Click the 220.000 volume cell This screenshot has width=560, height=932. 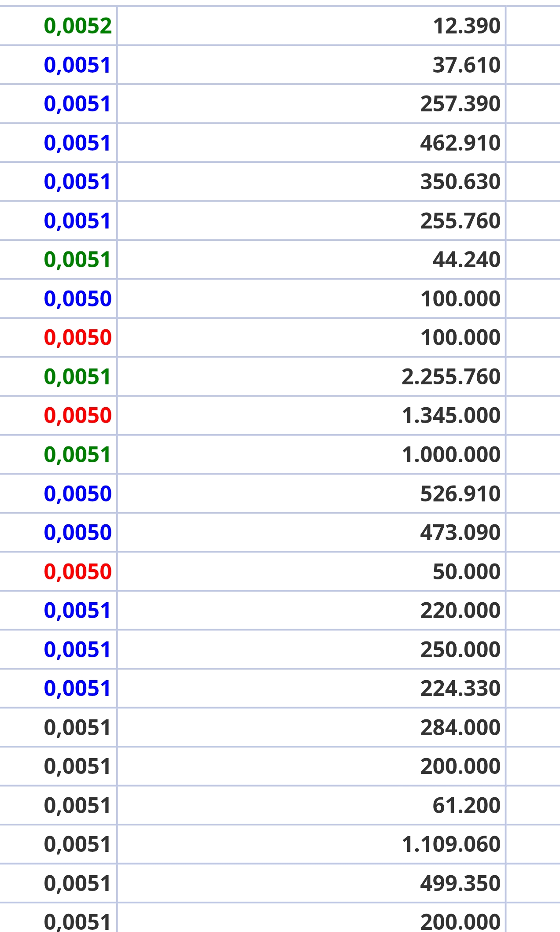460,611
